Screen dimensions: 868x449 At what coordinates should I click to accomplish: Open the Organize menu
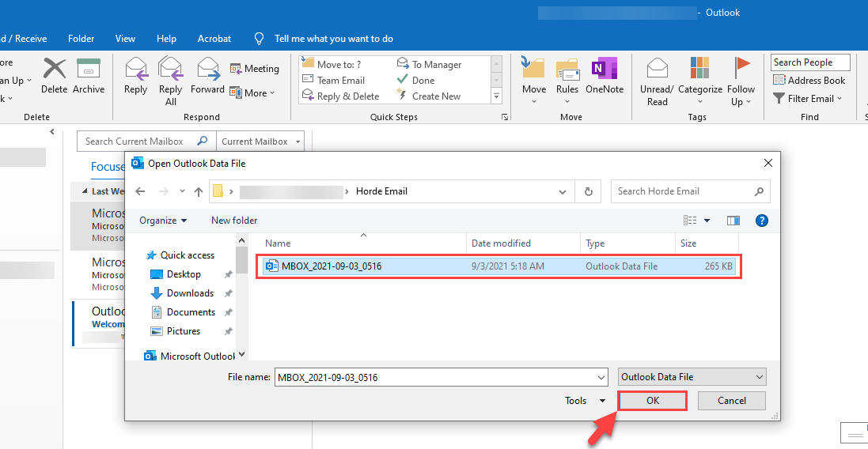[x=163, y=221]
